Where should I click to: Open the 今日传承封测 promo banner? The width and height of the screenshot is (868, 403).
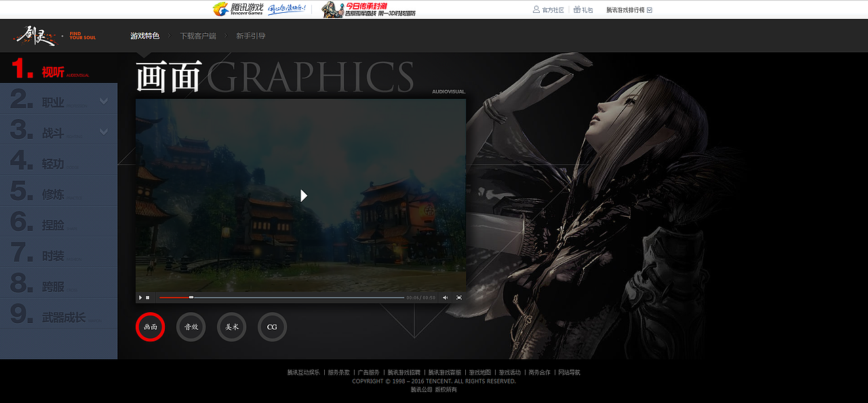coord(369,9)
